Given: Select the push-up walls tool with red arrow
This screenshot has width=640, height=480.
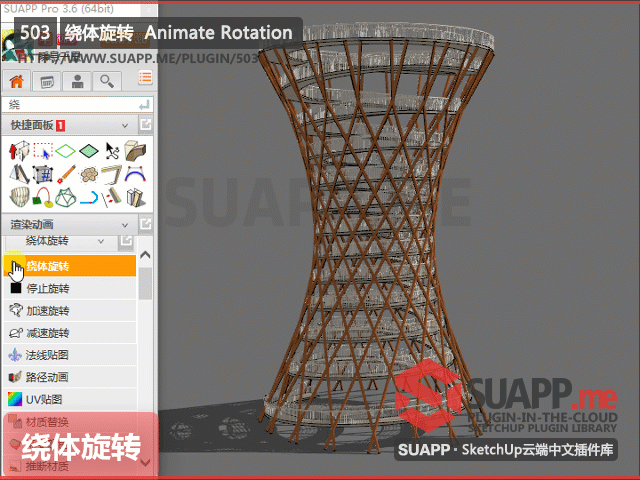Looking at the screenshot, I should (x=19, y=150).
